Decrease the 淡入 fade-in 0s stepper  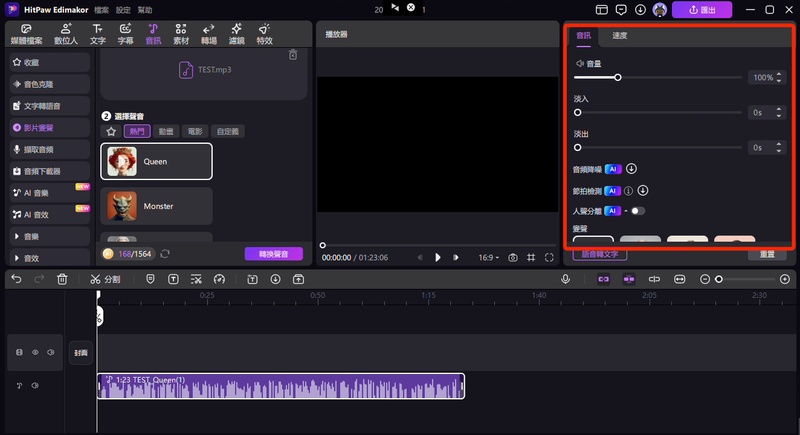pyautogui.click(x=779, y=116)
